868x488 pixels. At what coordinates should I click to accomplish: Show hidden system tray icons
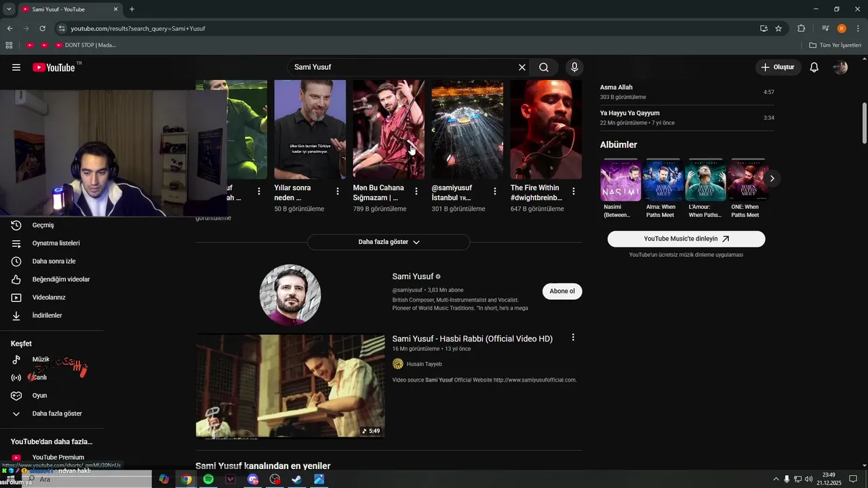(x=776, y=479)
